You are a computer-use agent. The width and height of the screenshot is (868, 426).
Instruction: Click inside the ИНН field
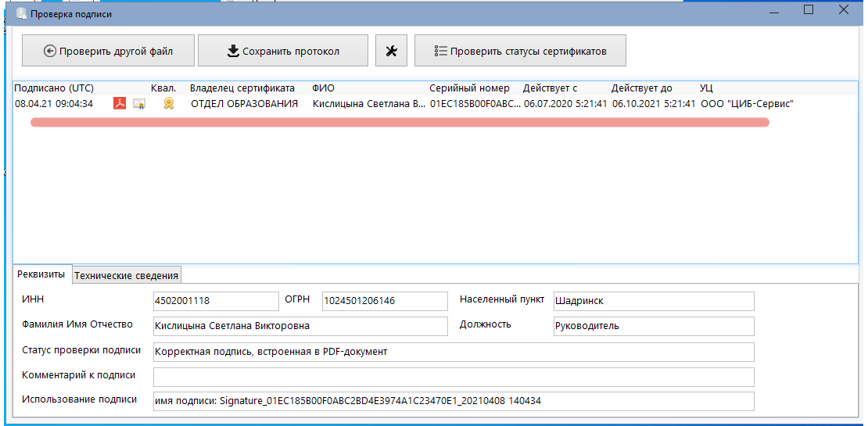[216, 301]
